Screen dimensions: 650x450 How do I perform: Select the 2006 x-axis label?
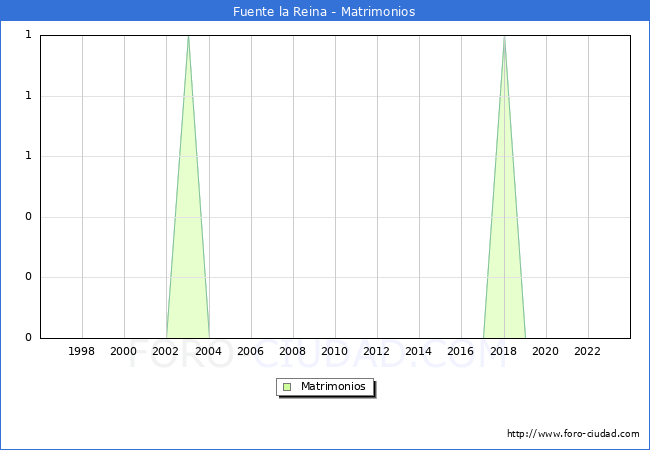(x=250, y=351)
